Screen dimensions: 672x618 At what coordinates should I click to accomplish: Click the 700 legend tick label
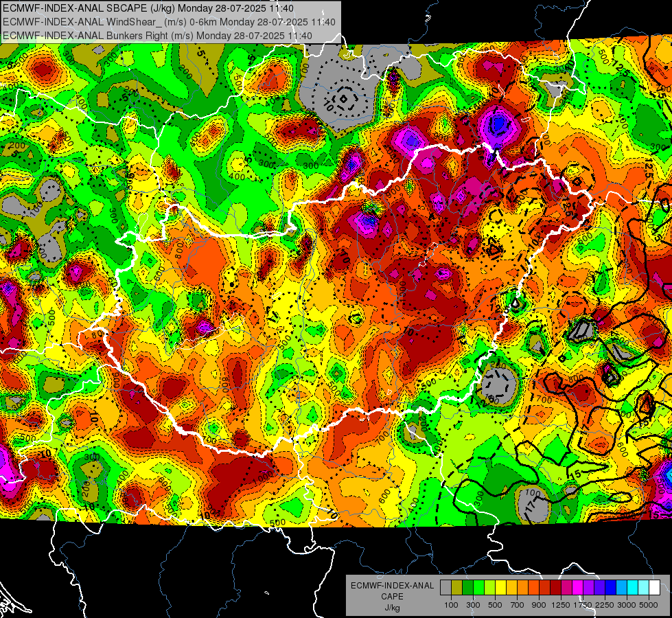pyautogui.click(x=518, y=605)
